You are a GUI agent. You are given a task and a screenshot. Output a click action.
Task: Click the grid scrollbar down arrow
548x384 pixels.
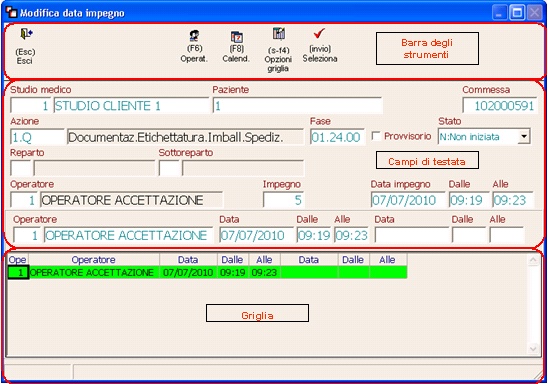pos(533,348)
